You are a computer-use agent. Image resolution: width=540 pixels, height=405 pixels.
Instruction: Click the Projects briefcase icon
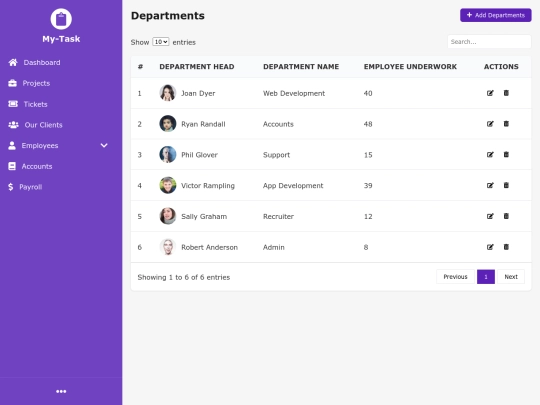click(x=12, y=83)
